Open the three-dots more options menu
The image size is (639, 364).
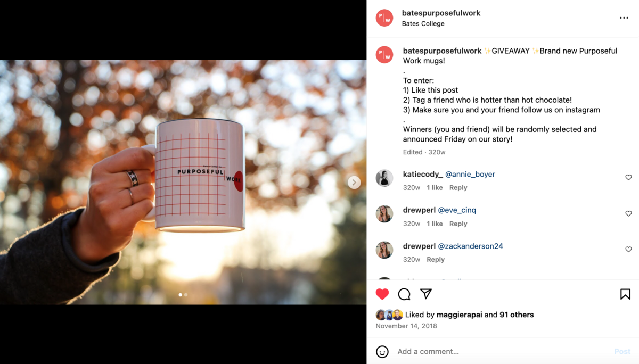coord(624,18)
